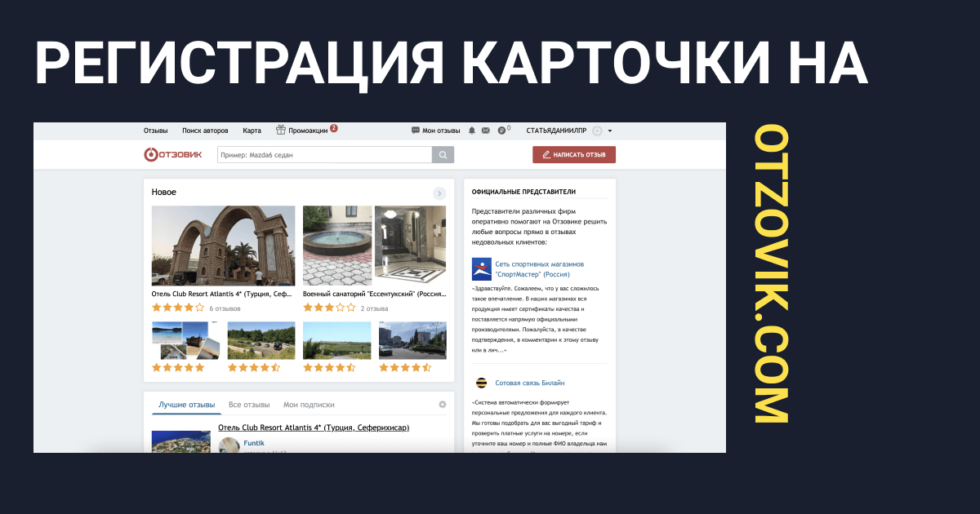The height and width of the screenshot is (514, 980).
Task: Open the Поиск авторов menu item
Action: coord(205,131)
